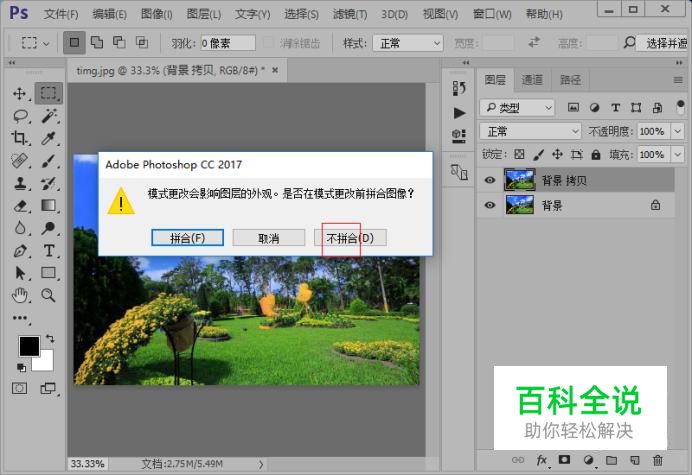Reset default foreground and background colors
This screenshot has width=692, height=475.
(21, 367)
